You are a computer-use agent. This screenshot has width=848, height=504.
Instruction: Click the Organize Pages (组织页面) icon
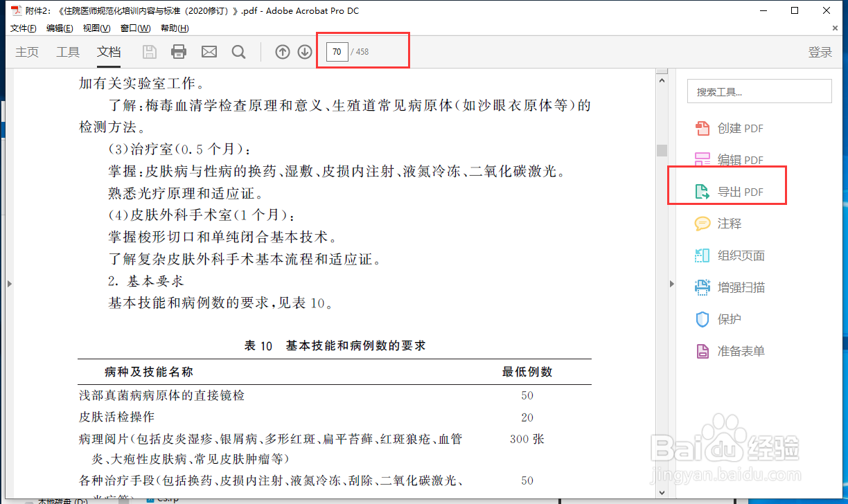[703, 255]
